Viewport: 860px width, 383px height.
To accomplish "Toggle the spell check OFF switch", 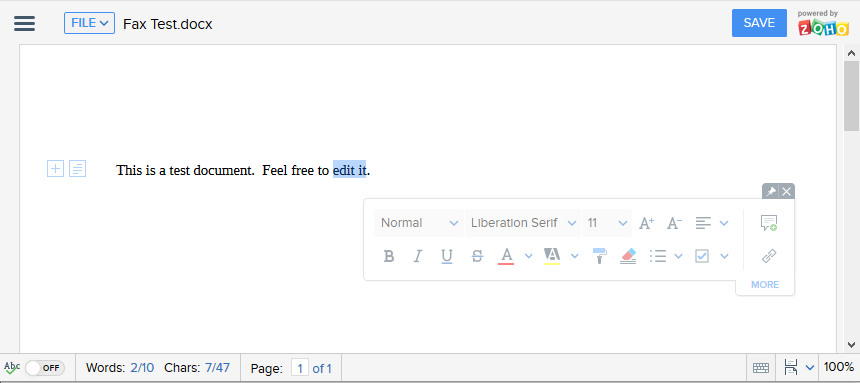I will click(x=45, y=368).
